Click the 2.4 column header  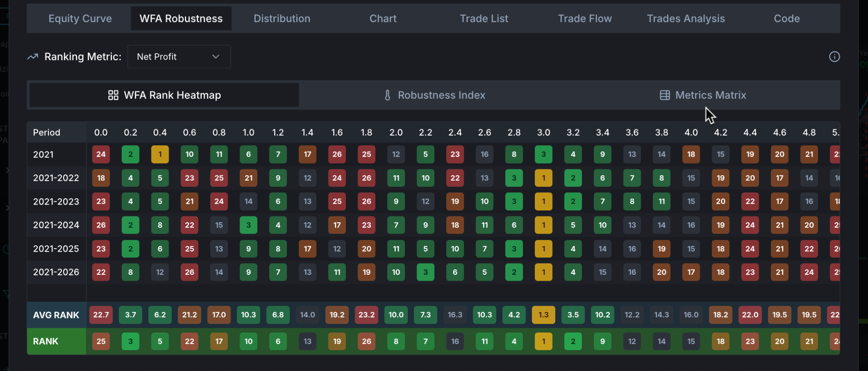[455, 133]
